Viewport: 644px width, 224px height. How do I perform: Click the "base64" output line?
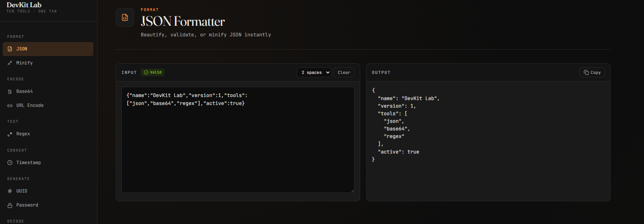397,129
